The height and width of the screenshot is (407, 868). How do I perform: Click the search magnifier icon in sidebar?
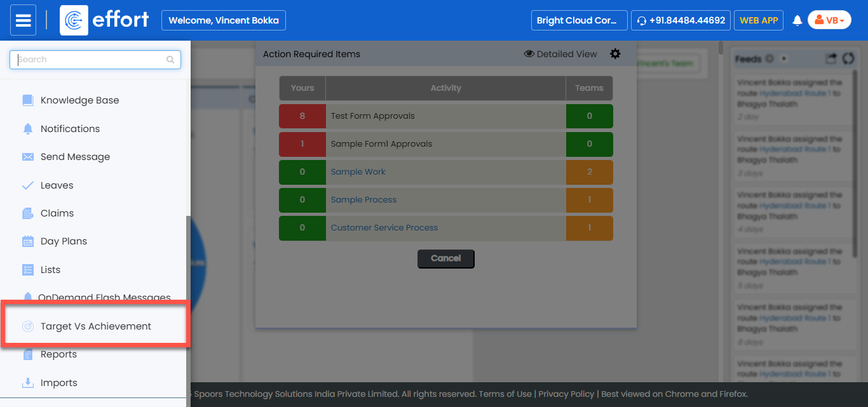click(170, 60)
